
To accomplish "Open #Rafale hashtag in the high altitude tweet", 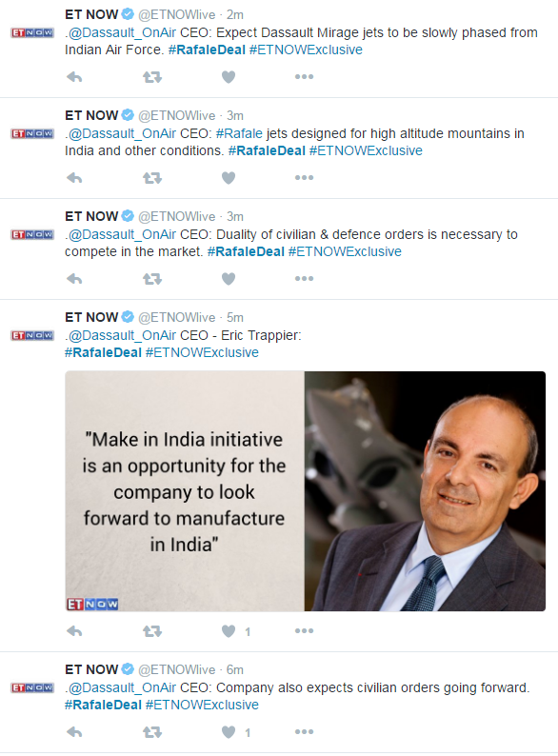I will (239, 133).
